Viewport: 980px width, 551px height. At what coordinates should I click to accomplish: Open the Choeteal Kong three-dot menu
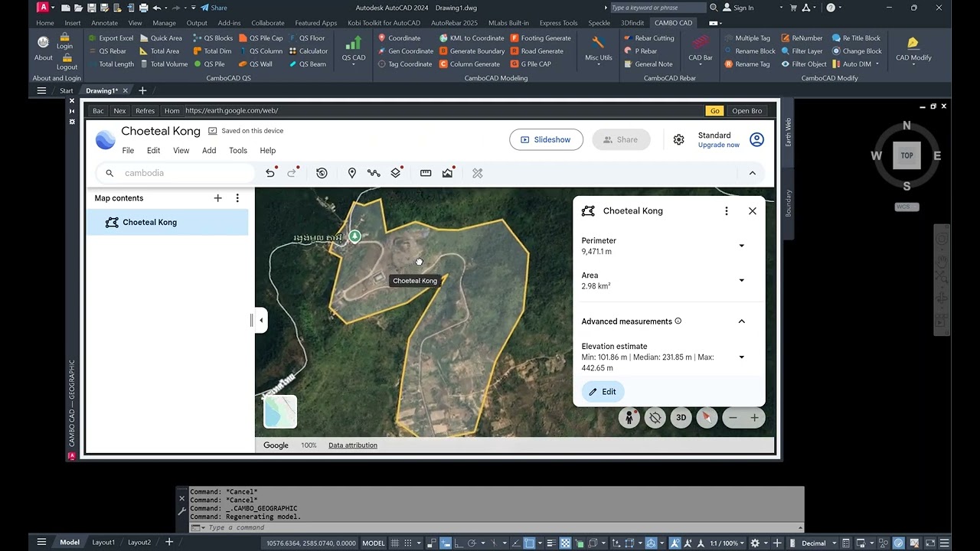coord(727,211)
